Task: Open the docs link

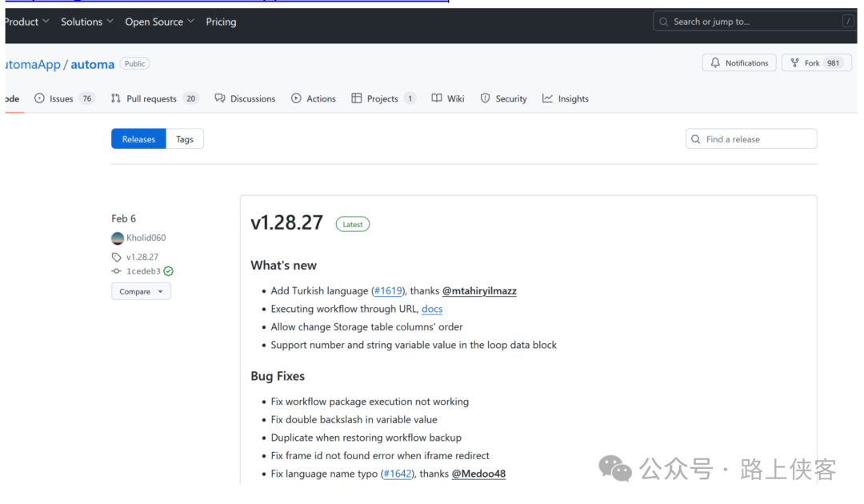Action: click(432, 309)
